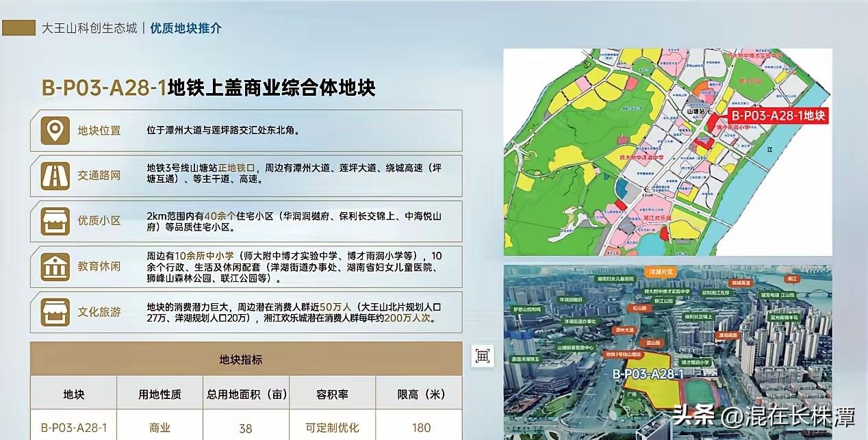Click the table header '地块指标'
Screen dimensions: 868x440
[x=241, y=359]
